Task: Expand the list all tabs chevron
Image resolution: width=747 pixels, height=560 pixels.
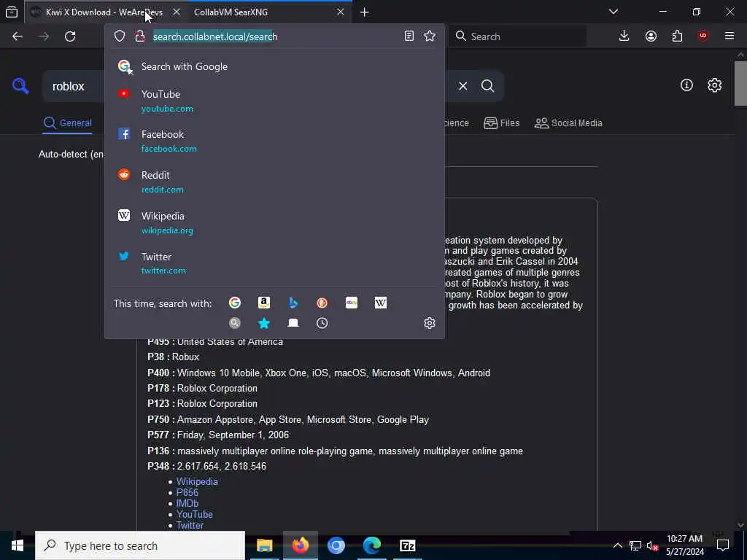Action: [613, 12]
